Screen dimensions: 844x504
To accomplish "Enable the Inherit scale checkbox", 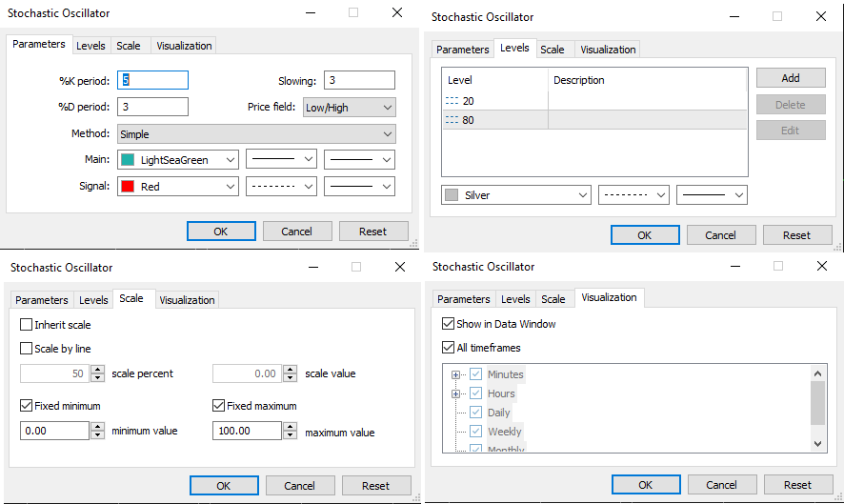I will click(27, 325).
